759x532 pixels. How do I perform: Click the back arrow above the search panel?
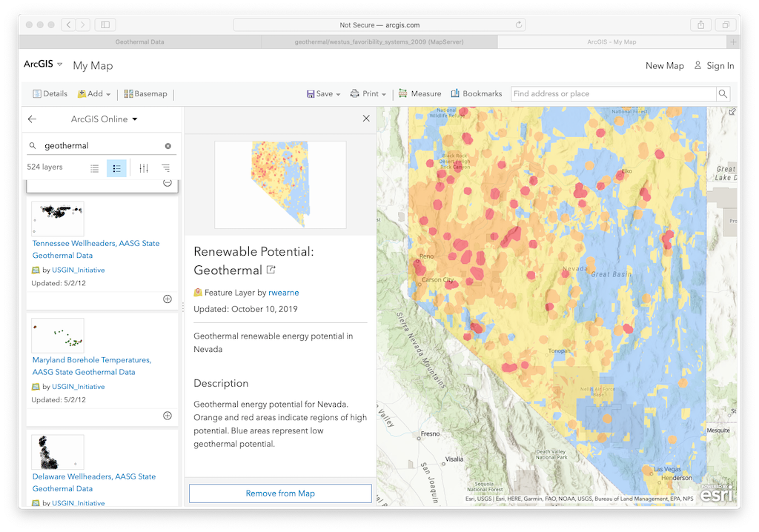(x=31, y=119)
